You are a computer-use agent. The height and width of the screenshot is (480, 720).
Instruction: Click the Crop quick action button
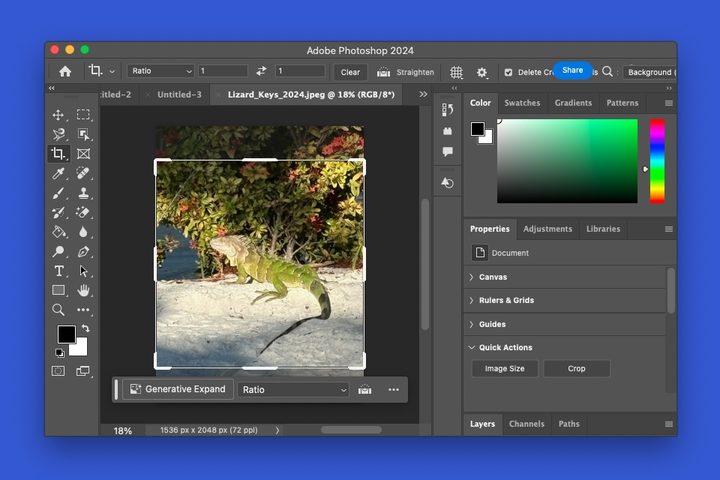click(x=576, y=368)
